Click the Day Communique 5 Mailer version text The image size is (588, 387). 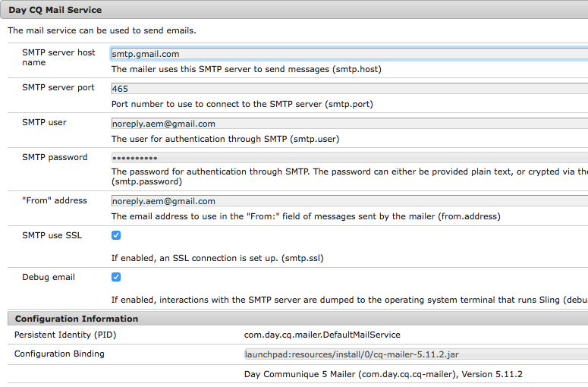point(383,374)
